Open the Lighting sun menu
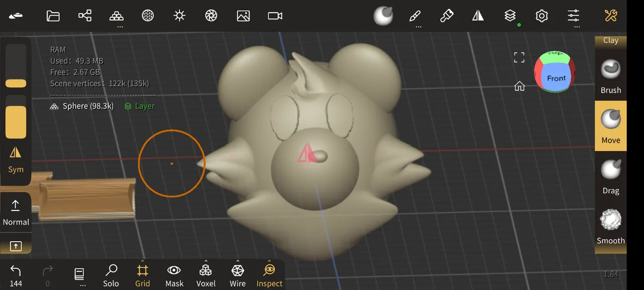 [x=180, y=16]
